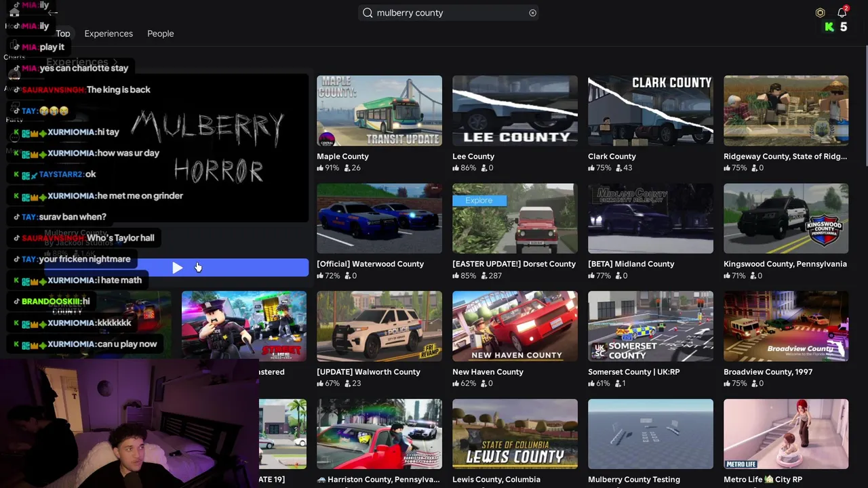Image resolution: width=868 pixels, height=488 pixels.
Task: Open the Clark County thumbnail
Action: 650,110
